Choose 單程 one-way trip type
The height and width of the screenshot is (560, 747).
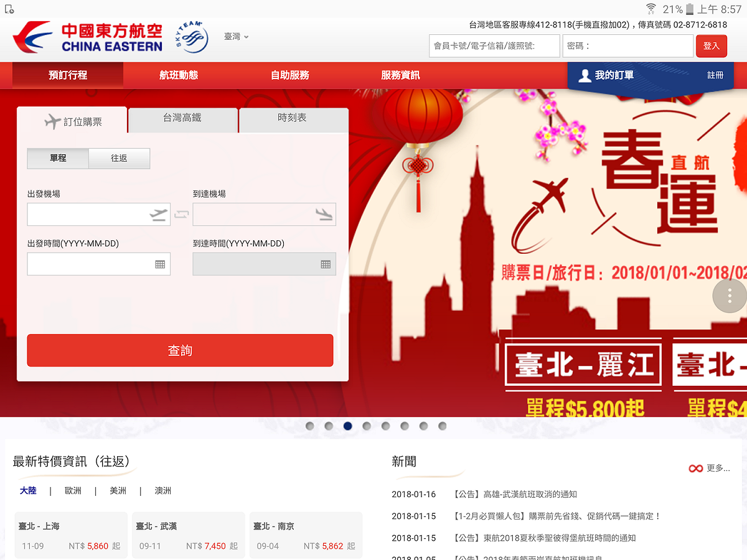coord(58,159)
